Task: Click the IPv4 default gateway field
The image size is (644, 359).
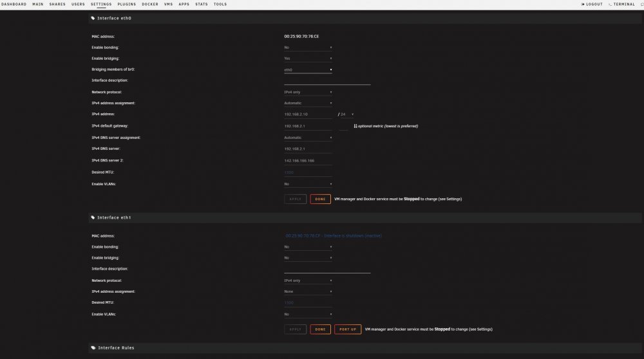Action: [308, 126]
